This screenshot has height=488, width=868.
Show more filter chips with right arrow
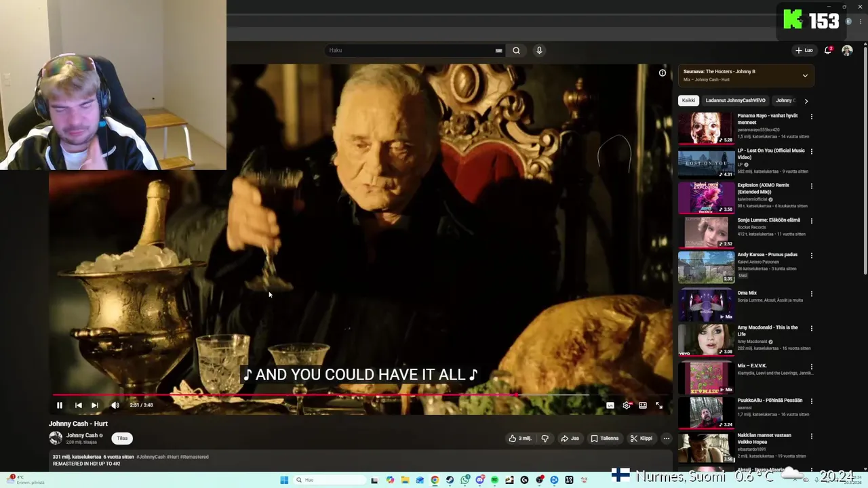(806, 101)
